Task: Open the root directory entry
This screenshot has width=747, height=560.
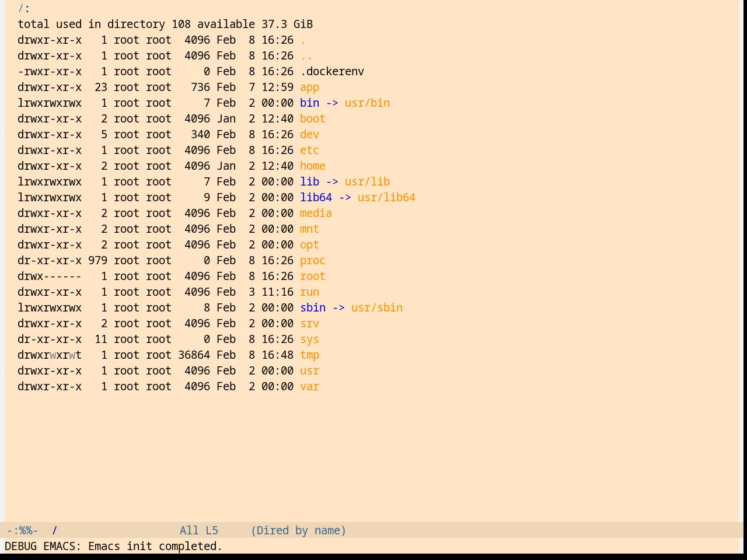Action: [x=313, y=276]
